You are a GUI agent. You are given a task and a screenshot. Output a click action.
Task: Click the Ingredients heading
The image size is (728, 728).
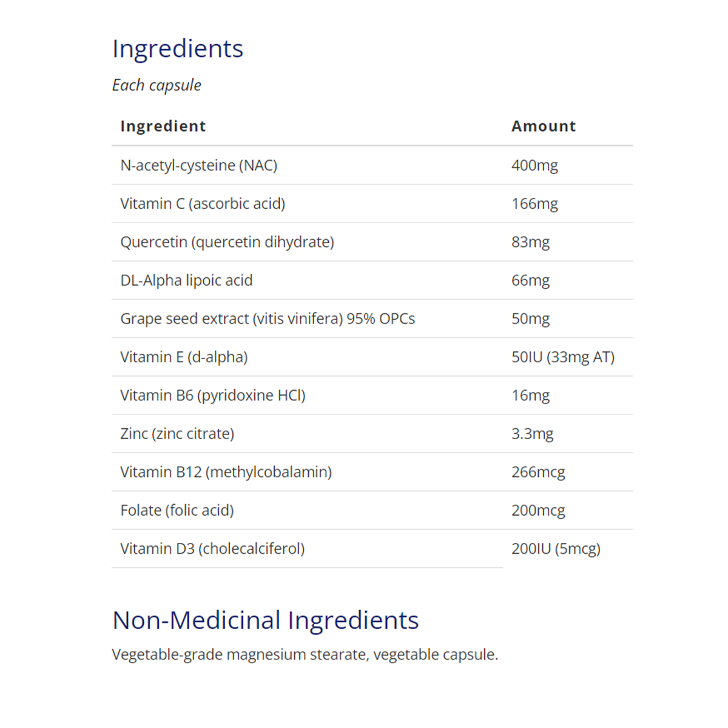(178, 49)
